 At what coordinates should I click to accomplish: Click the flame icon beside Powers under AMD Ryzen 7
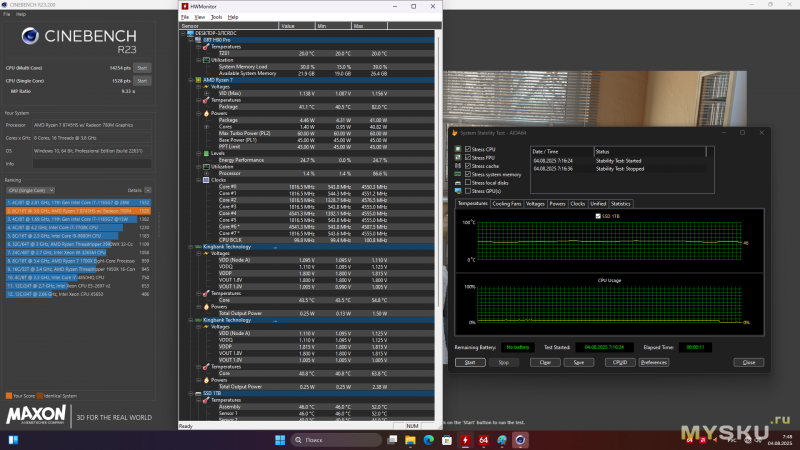(x=206, y=113)
